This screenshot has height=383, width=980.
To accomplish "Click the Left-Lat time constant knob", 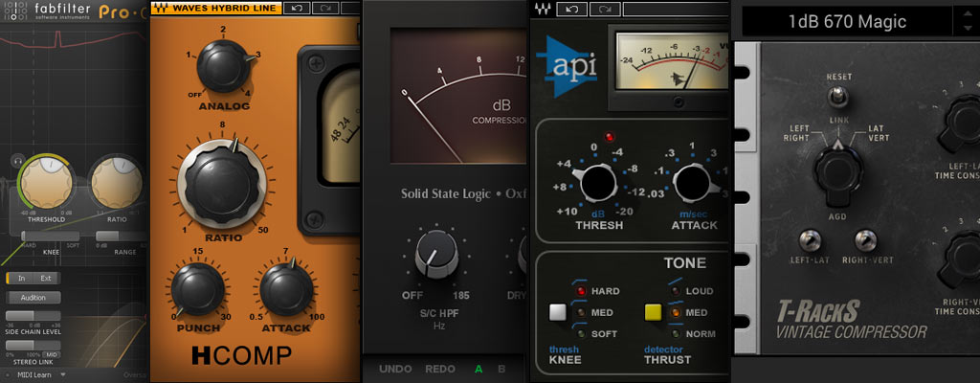I will [960, 123].
